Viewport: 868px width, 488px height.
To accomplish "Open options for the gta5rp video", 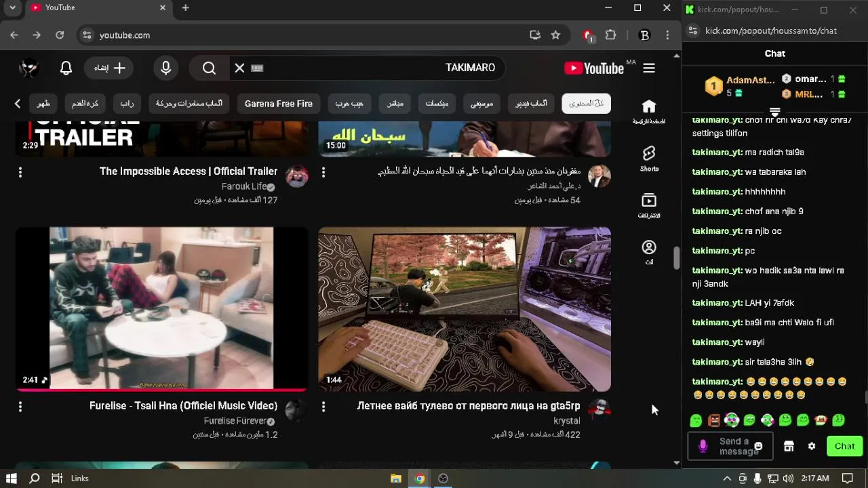I will [x=323, y=407].
